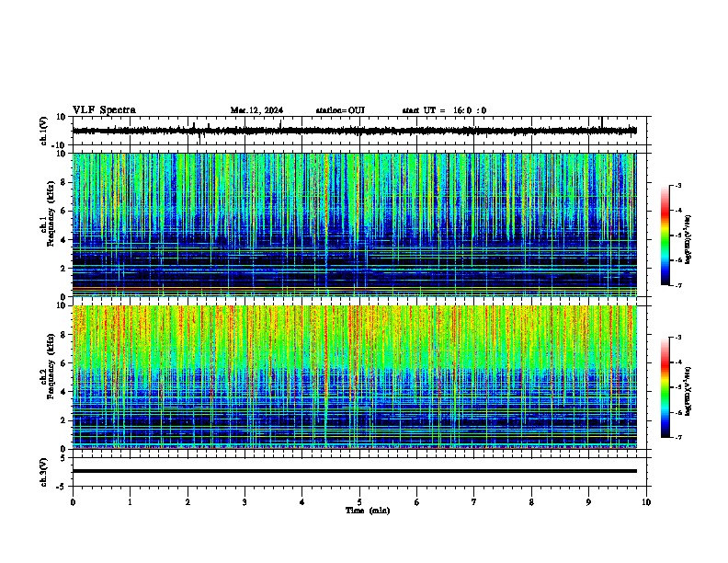Screen dimensions: 728x563
Task: Click the ch.1 spectrogram color scale bar
Action: tap(665, 236)
